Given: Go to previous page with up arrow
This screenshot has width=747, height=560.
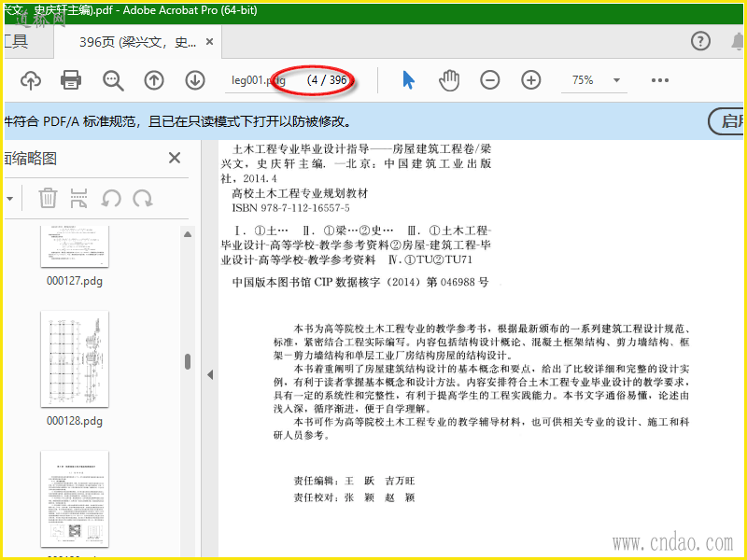Looking at the screenshot, I should point(154,80).
